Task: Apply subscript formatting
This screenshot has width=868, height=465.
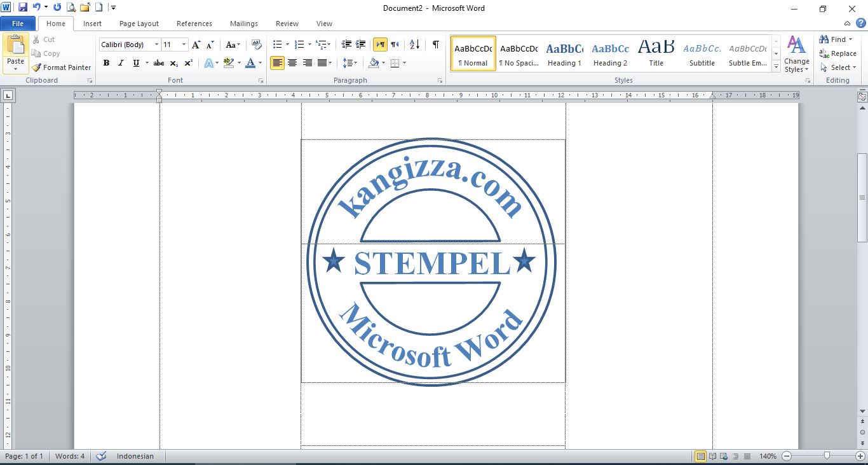Action: 174,63
